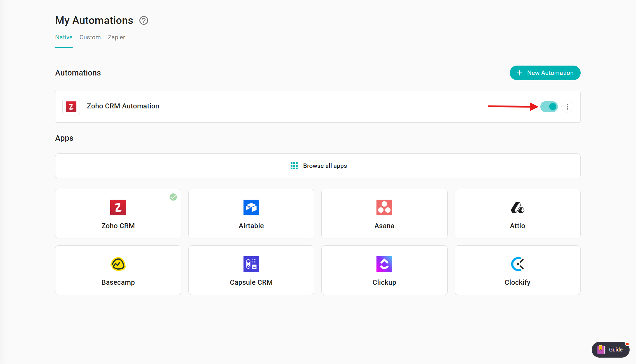Open the Guide widget
The height and width of the screenshot is (364, 636).
point(610,349)
